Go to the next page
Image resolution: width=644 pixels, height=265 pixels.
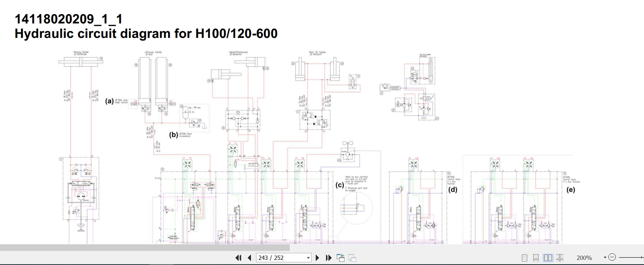pos(318,258)
